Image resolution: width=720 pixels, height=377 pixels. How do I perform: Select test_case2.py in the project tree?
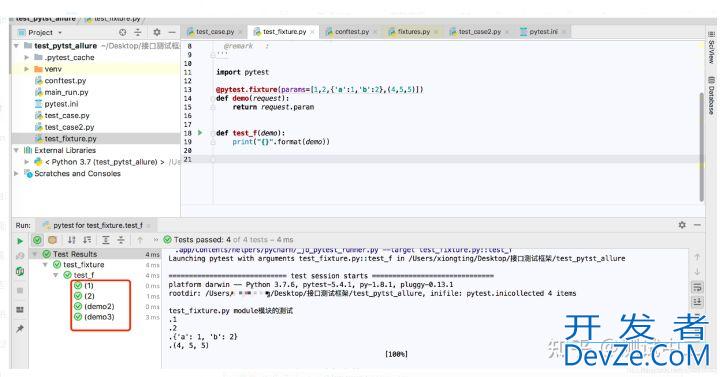click(69, 127)
